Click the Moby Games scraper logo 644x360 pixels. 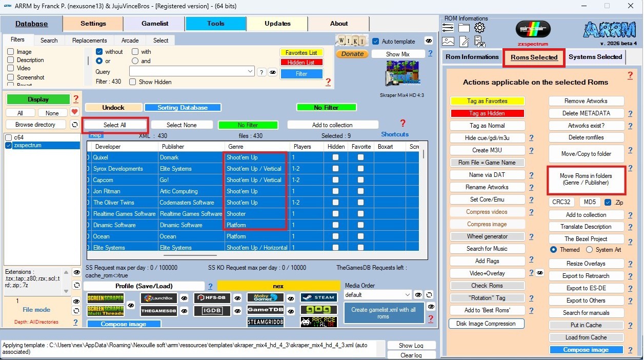tap(265, 298)
